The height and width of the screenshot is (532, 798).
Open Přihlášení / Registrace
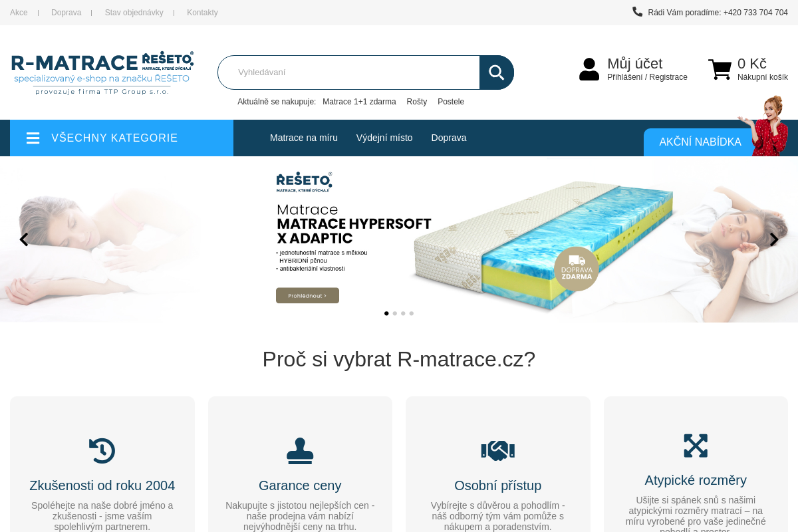point(647,76)
